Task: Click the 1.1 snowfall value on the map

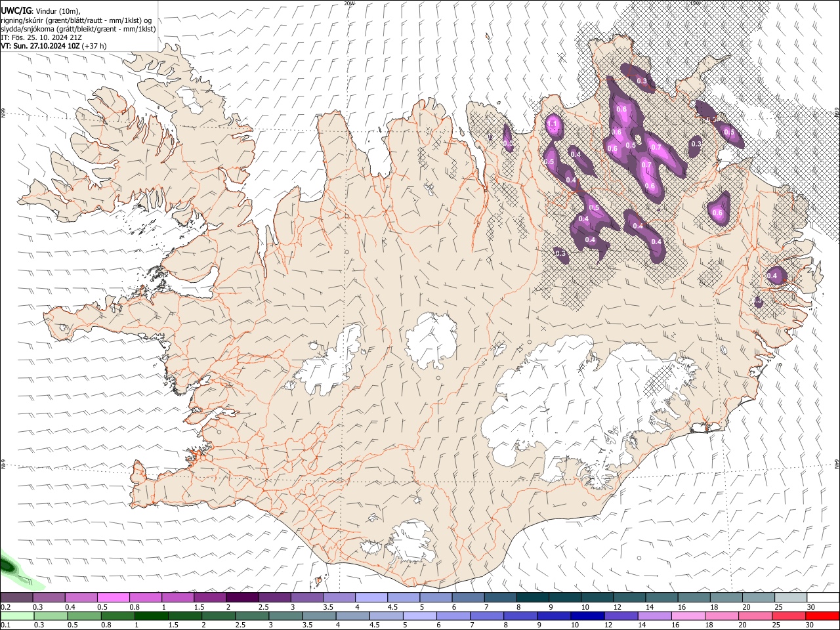Action: 552,123
